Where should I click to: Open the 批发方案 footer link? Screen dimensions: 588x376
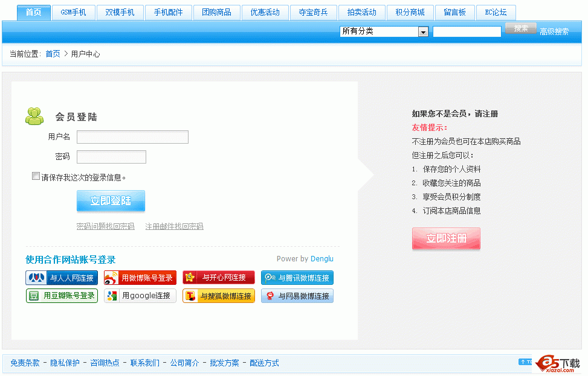[224, 363]
